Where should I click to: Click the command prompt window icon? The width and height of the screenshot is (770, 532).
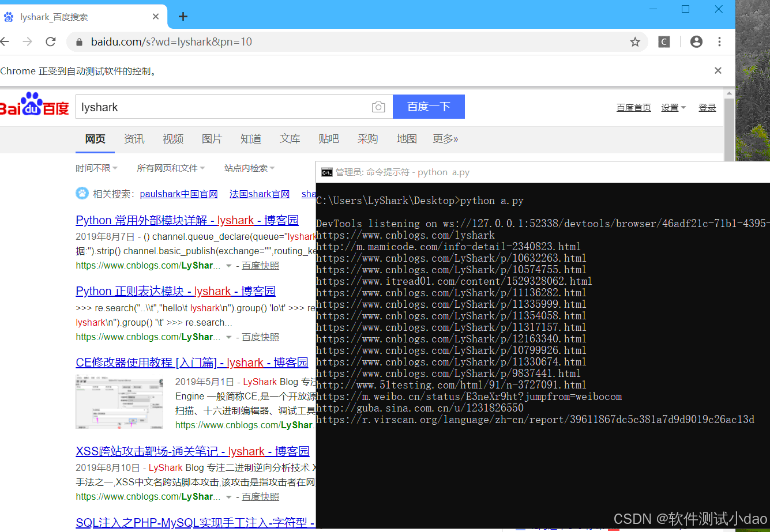pos(326,172)
